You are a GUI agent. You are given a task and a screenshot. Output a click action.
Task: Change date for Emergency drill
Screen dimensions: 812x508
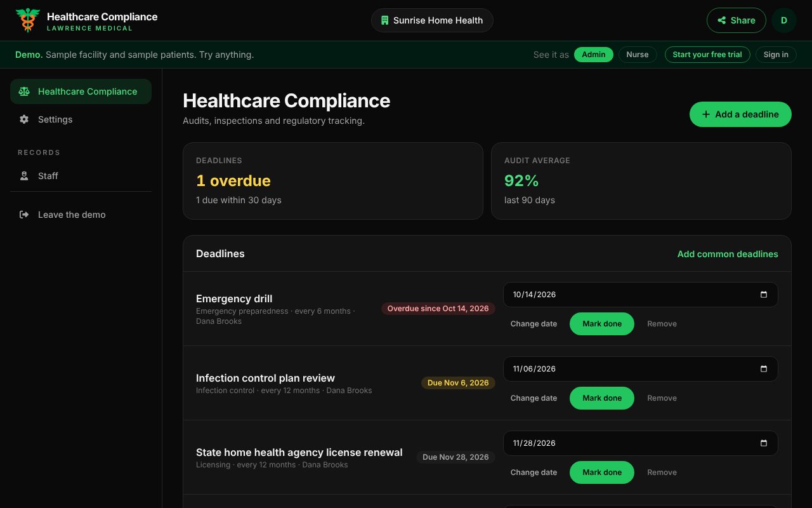tap(534, 324)
